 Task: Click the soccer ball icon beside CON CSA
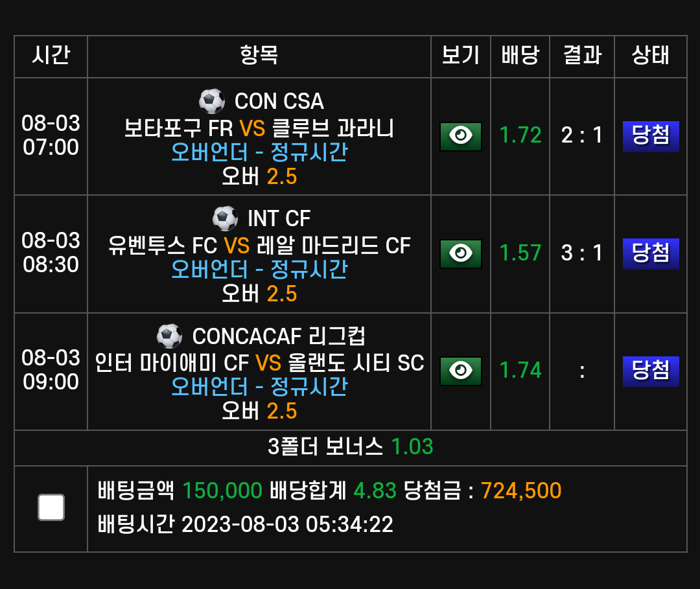point(211,101)
